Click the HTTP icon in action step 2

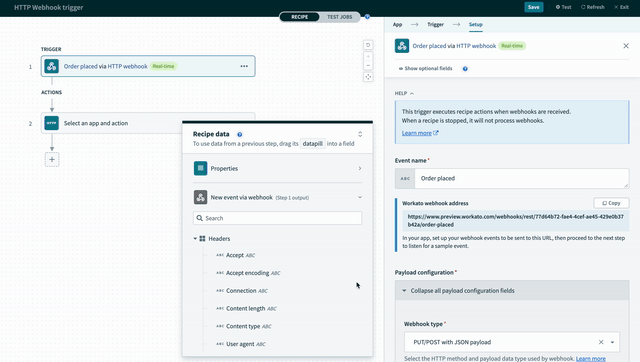(x=52, y=123)
